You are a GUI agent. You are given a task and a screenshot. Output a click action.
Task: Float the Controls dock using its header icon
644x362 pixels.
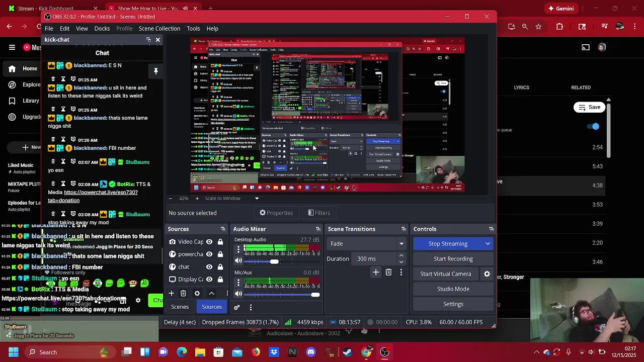click(492, 229)
